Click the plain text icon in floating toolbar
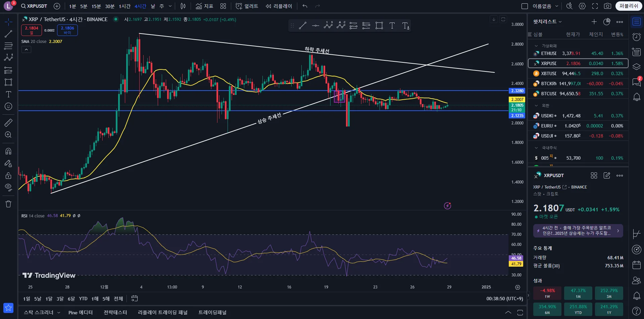 (392, 25)
